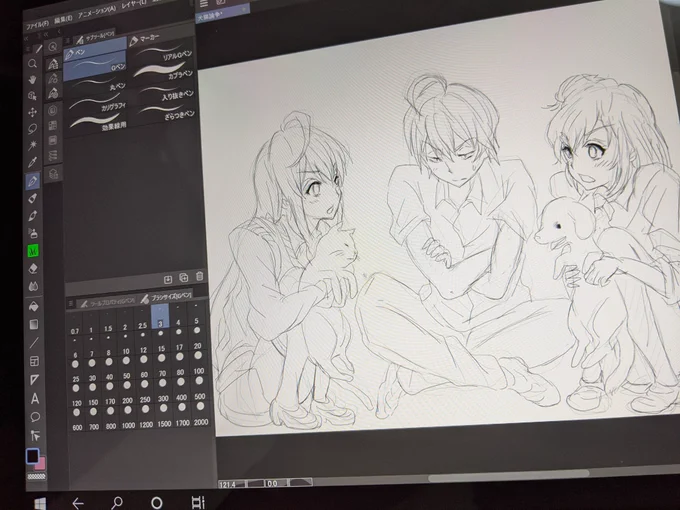
Task: Switch to the ブラシサイズ tab
Action: point(167,296)
